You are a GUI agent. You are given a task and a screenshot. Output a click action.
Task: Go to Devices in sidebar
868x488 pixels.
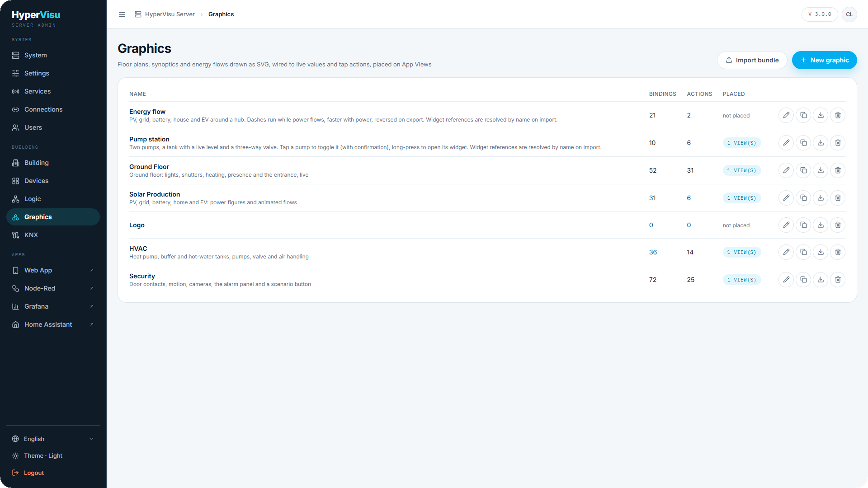53,181
